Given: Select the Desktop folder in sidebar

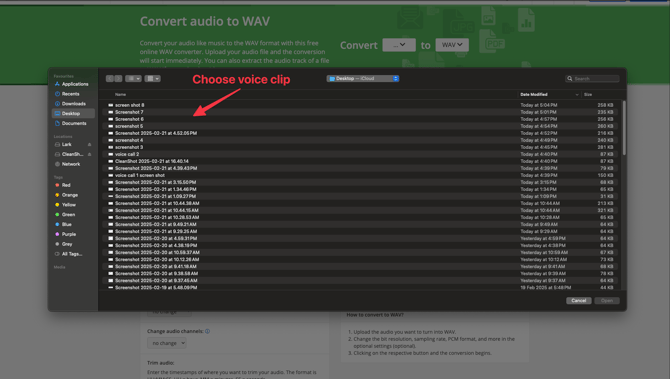Looking at the screenshot, I should pos(73,114).
